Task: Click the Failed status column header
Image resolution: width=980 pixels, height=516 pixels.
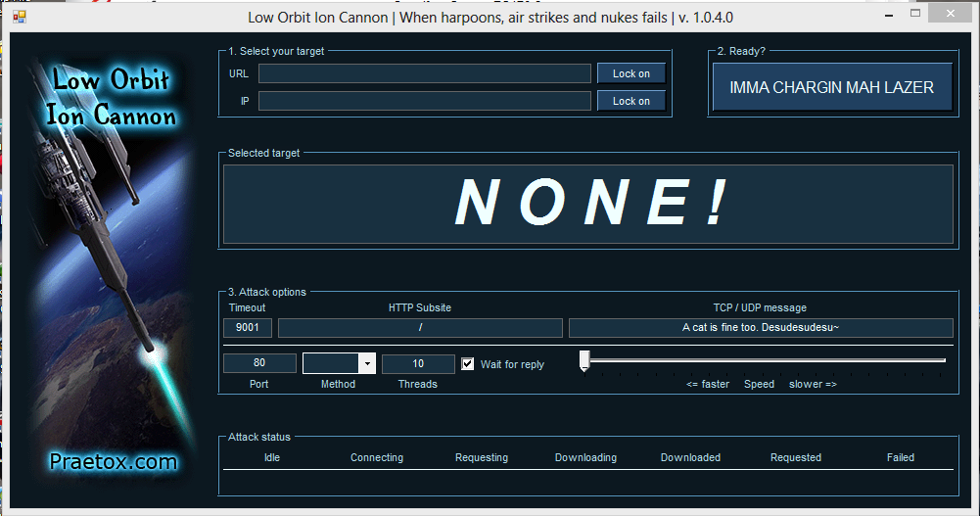Action: [x=901, y=457]
